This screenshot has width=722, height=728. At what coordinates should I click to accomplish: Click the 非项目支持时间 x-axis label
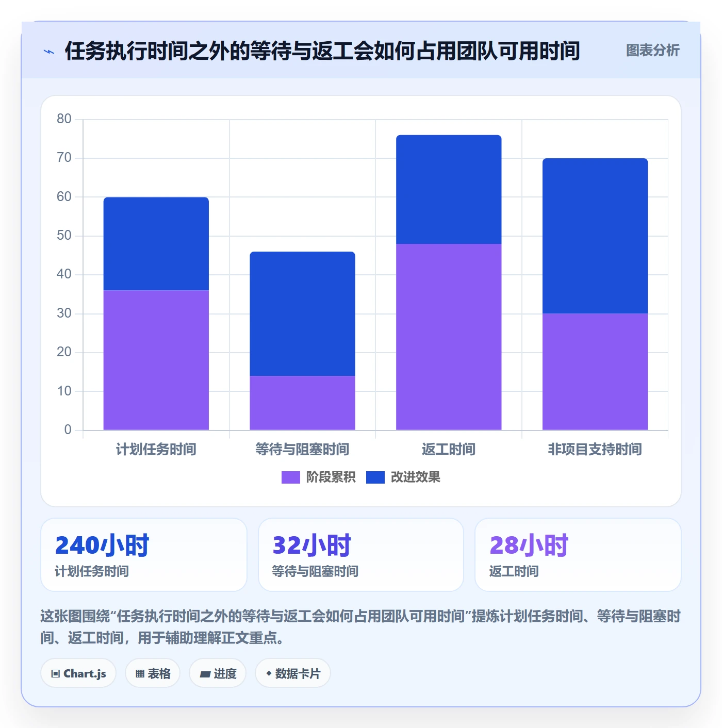coord(595,450)
